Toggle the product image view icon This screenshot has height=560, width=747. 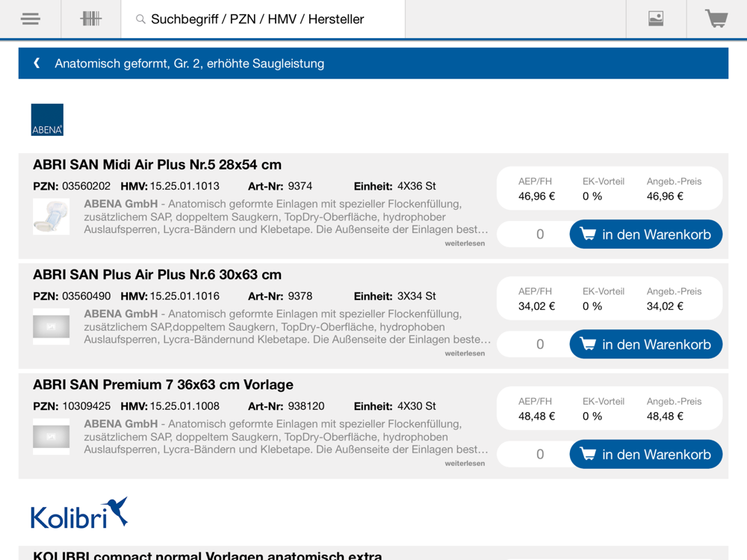tap(656, 19)
